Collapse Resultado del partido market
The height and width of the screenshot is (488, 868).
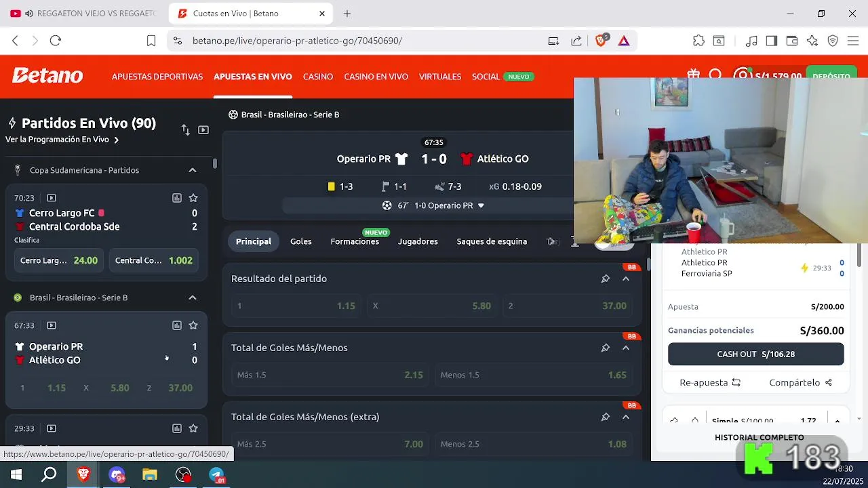click(626, 279)
